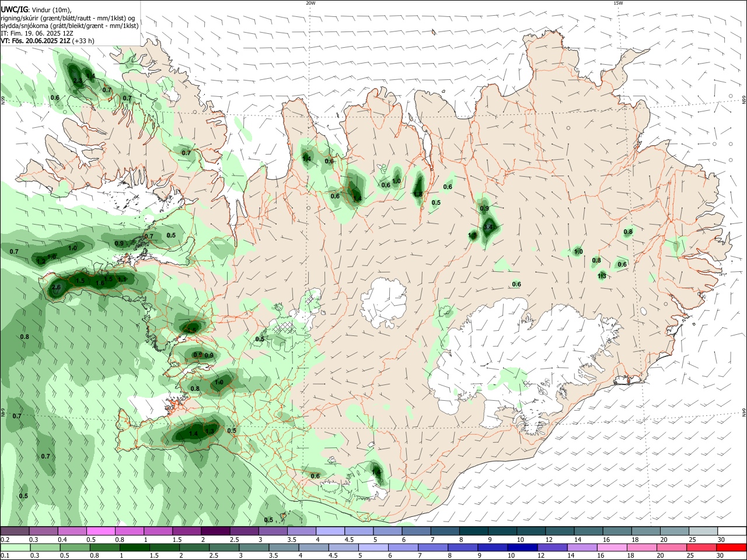Select the IT: Fim. 19. 06. 2025 12Z line
Viewport: 747px width, 560px height.
[x=37, y=33]
